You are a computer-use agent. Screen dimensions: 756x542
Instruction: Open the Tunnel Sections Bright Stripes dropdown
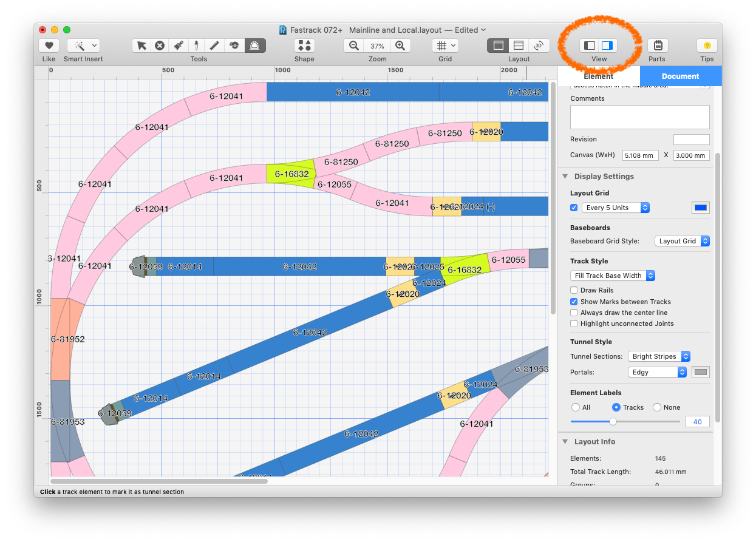tap(659, 356)
